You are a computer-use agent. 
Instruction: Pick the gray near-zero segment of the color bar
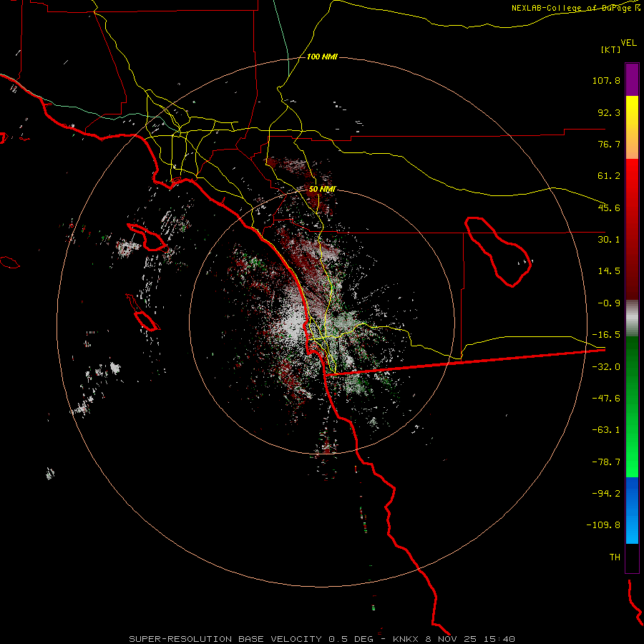pos(632,318)
